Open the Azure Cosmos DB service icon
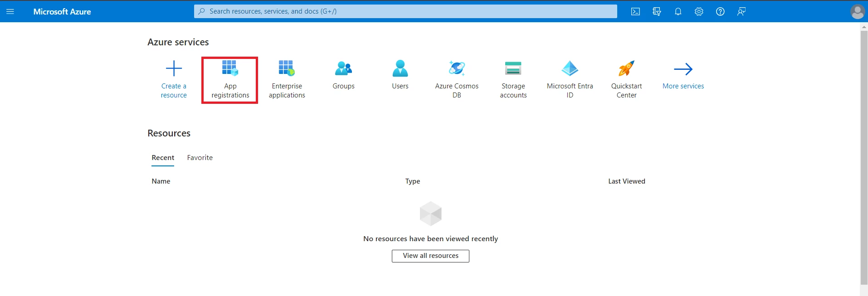Viewport: 868px width, 296px height. [x=457, y=68]
